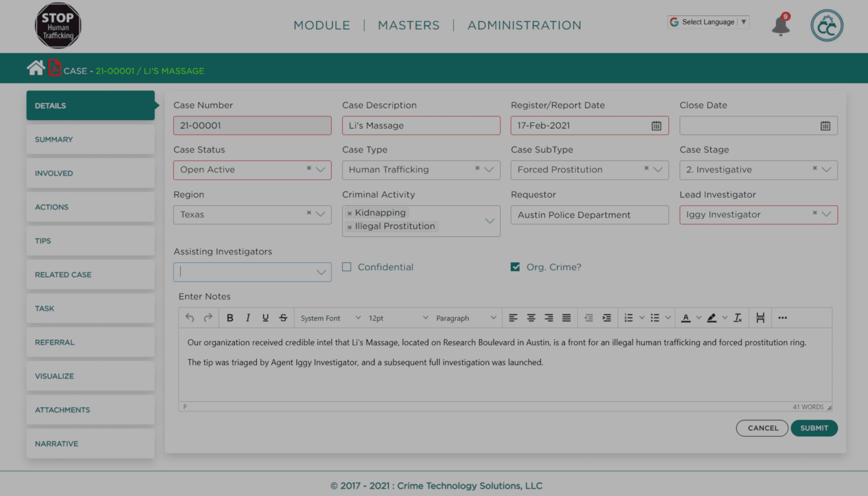868x496 pixels.
Task: Clear the Kidnapping criminal activity tag
Action: (x=350, y=213)
